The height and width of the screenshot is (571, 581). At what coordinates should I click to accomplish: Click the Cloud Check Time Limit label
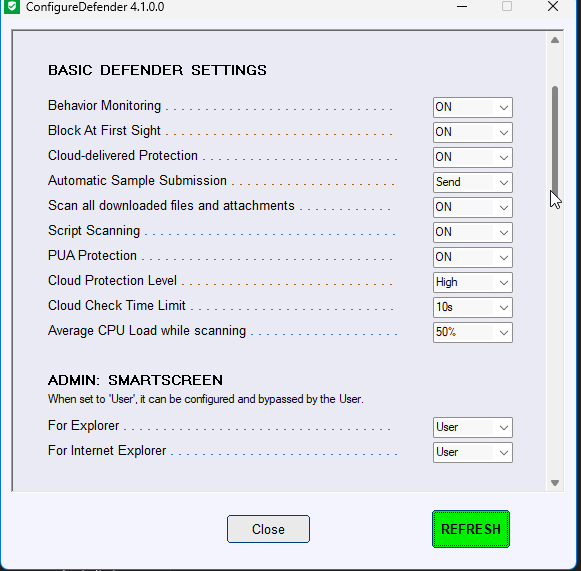coord(117,306)
